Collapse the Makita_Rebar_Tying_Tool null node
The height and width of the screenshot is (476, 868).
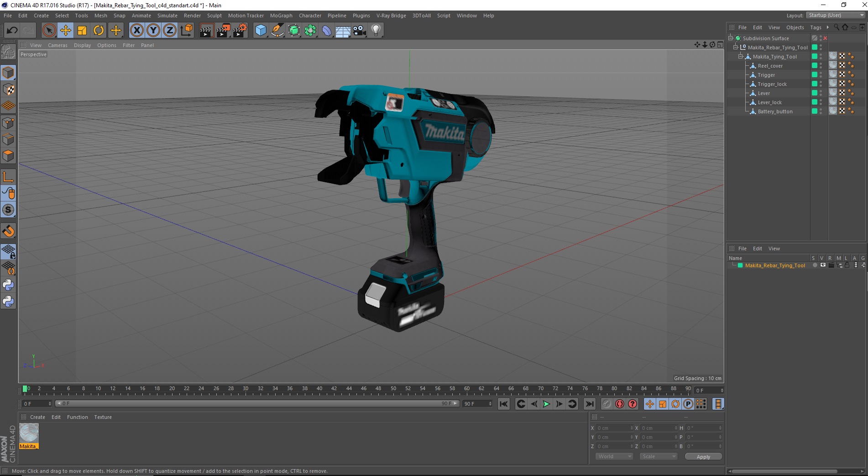(735, 47)
